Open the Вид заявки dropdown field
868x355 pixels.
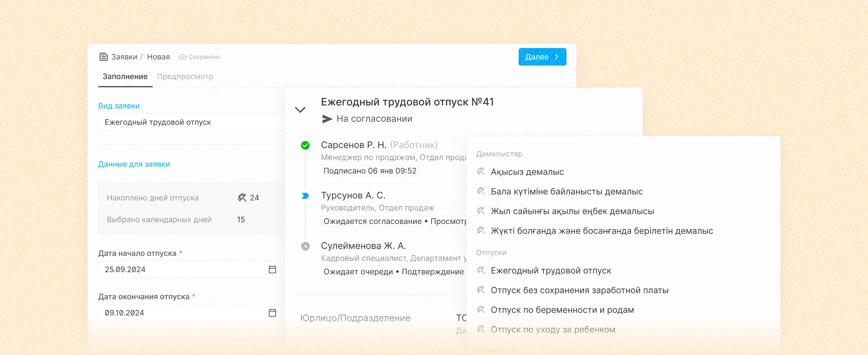(x=191, y=122)
